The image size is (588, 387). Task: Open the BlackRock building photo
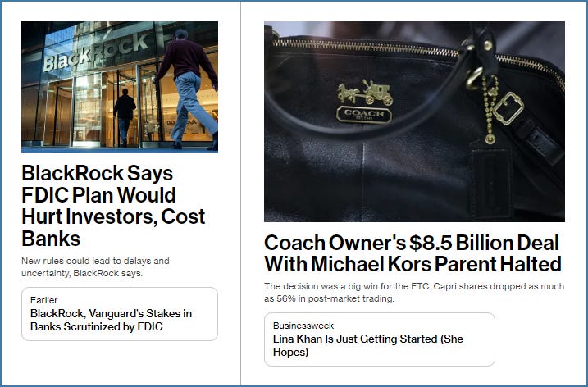click(x=120, y=87)
